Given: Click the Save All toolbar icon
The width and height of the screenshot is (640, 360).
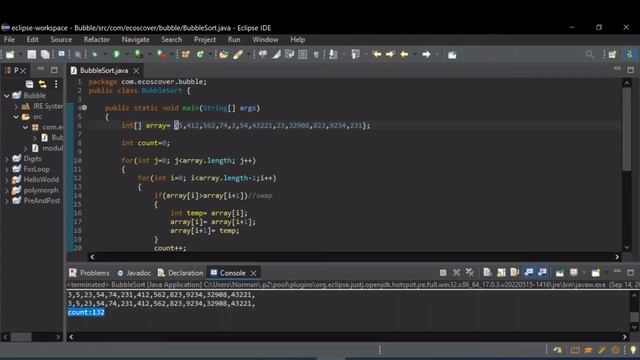Looking at the screenshot, I should click(x=45, y=55).
